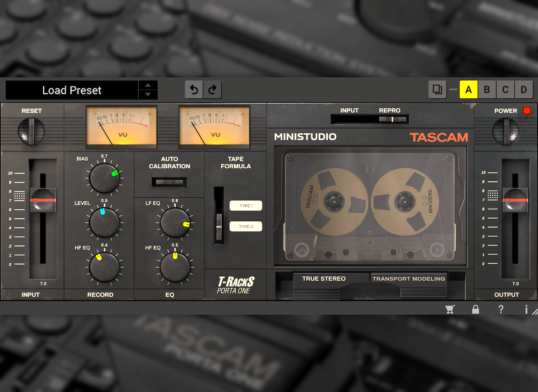
Task: Open the shopping cart store icon
Action: pos(450,309)
